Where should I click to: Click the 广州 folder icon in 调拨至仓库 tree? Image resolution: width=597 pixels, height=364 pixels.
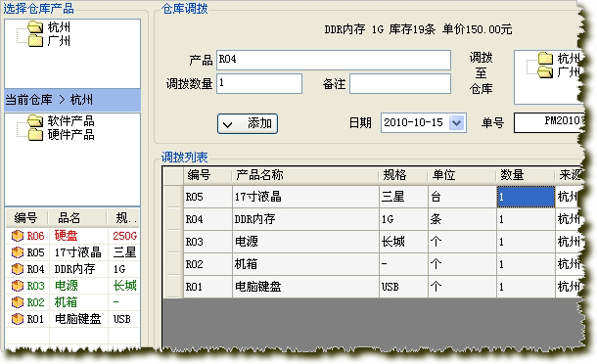pyautogui.click(x=545, y=71)
